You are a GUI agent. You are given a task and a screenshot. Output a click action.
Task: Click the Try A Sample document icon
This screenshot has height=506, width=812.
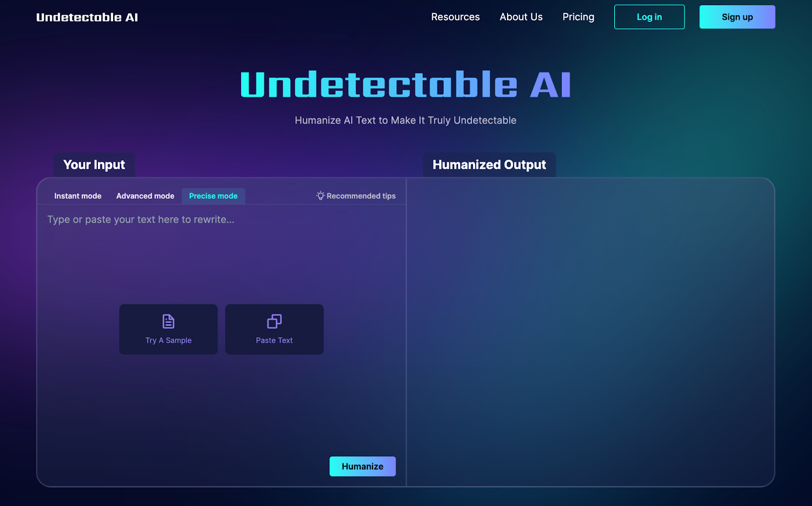168,320
